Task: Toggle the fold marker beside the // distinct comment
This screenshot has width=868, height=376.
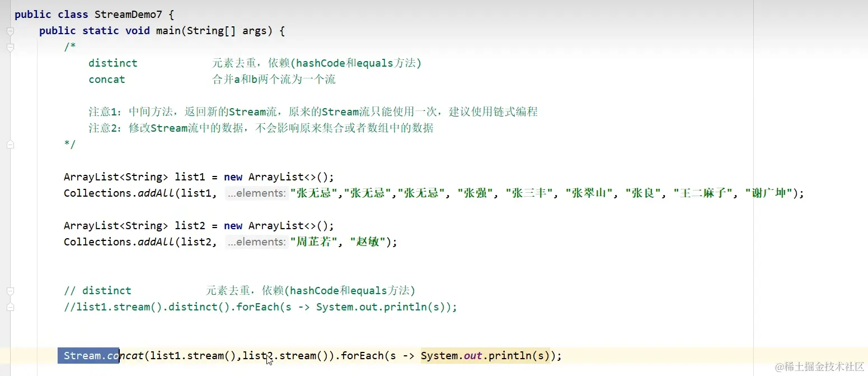Action: coord(10,291)
